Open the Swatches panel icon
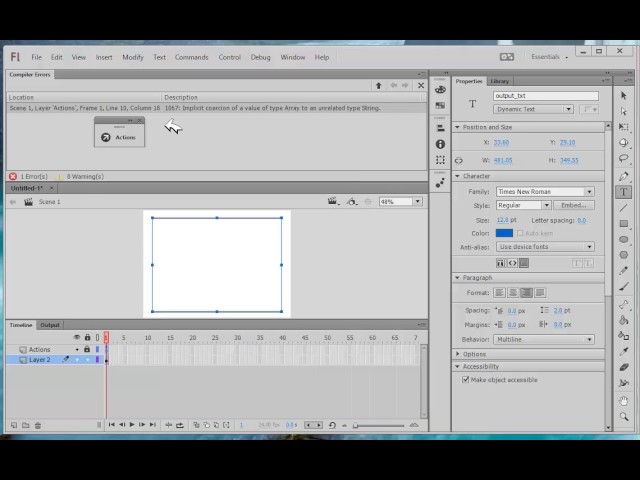The width and height of the screenshot is (640, 480). click(x=440, y=105)
